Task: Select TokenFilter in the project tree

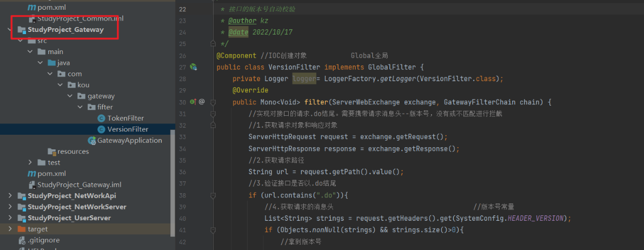Action: 125,119
